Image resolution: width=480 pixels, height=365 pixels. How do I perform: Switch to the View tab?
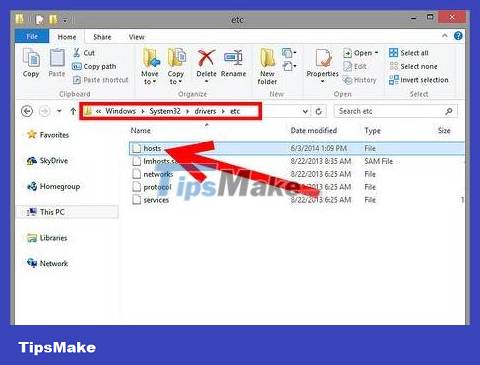click(x=137, y=37)
